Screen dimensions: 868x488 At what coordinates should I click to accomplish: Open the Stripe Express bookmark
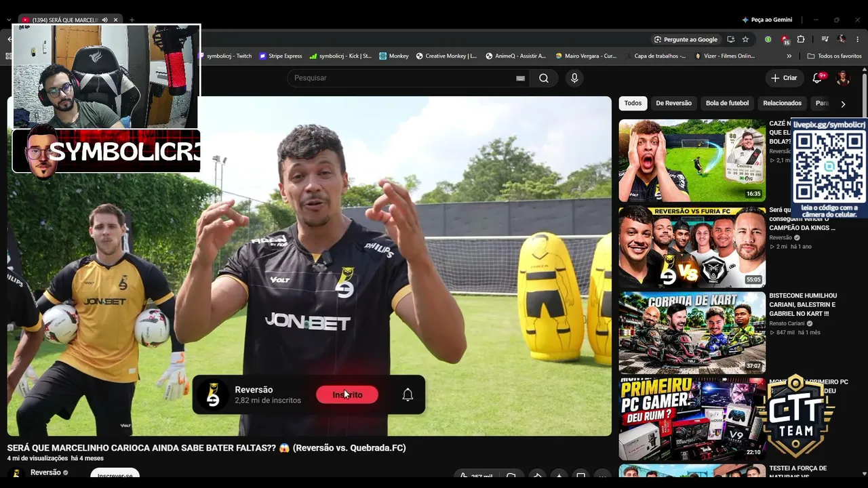pos(281,56)
